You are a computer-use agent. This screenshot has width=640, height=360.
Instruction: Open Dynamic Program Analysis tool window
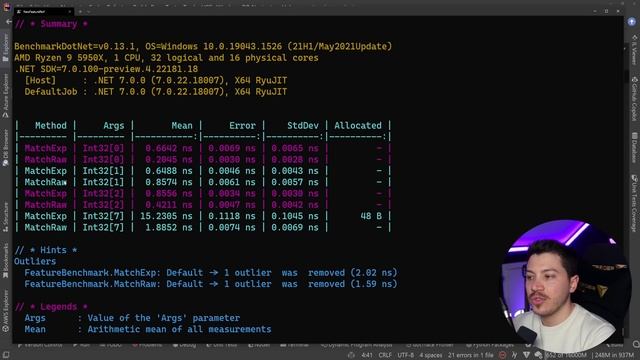(356, 345)
